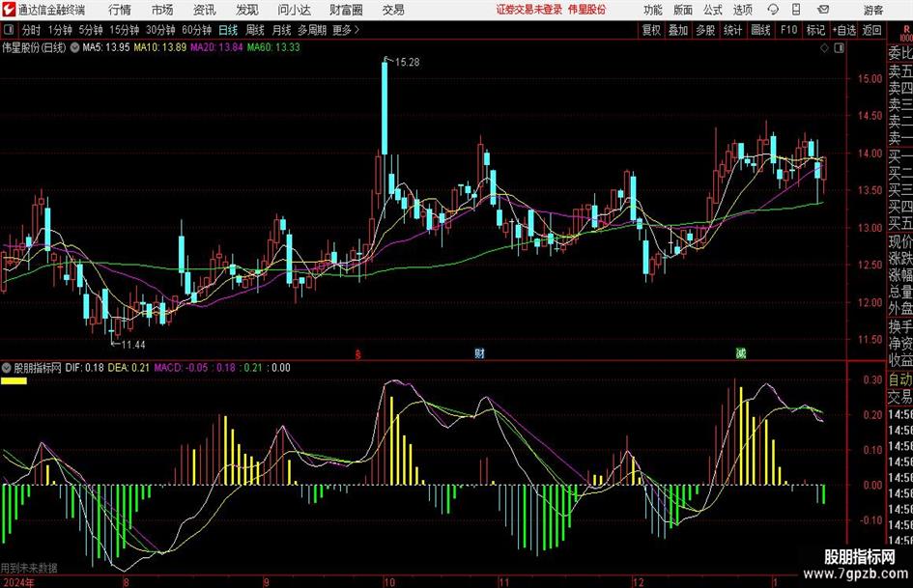Open the 公式 menu
Viewport: 913px width, 588px height.
(713, 10)
